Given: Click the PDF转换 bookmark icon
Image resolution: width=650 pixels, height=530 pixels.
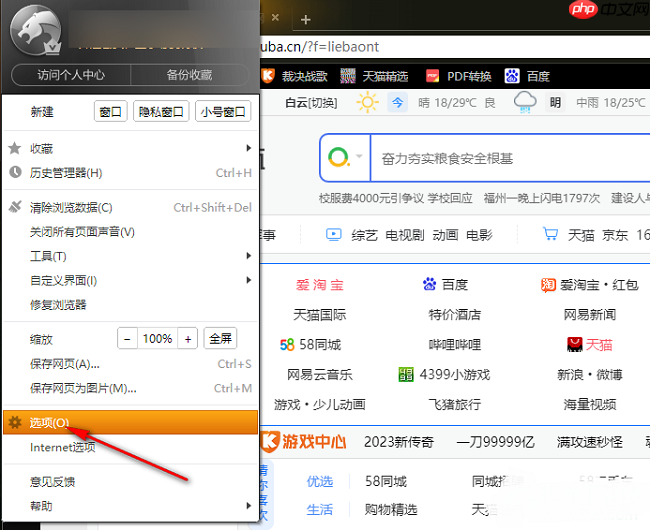Looking at the screenshot, I should (432, 76).
